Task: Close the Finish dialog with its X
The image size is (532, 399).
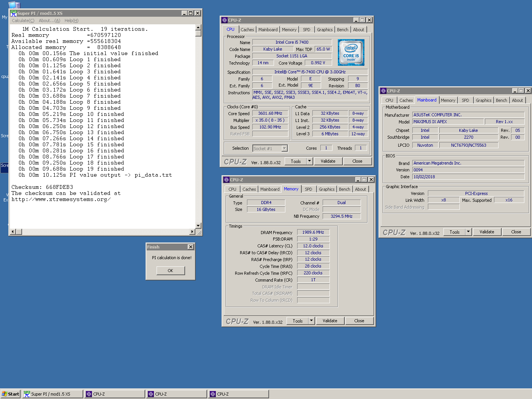Action: pyautogui.click(x=191, y=247)
